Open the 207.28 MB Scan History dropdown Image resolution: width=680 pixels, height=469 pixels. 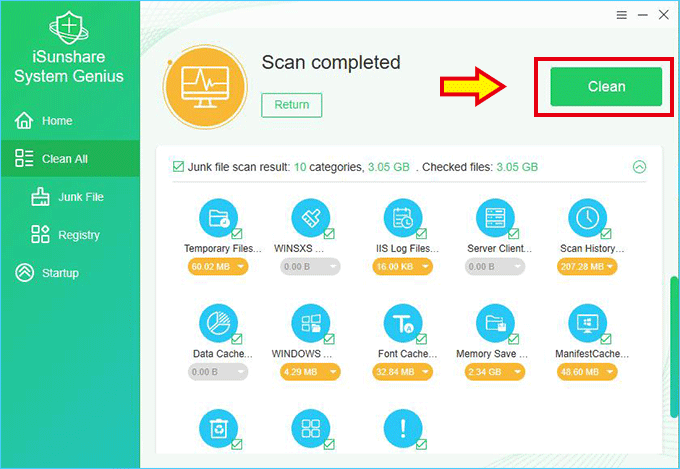point(587,266)
